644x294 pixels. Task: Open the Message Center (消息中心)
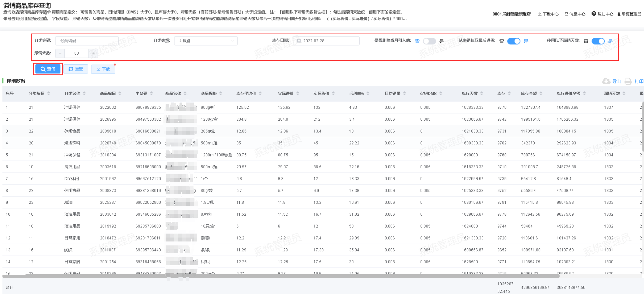[x=575, y=14]
